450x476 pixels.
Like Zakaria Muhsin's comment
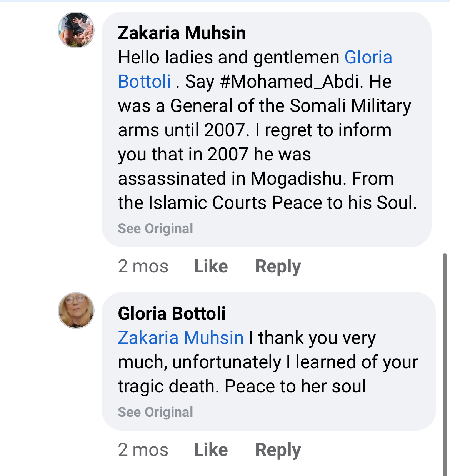211,266
